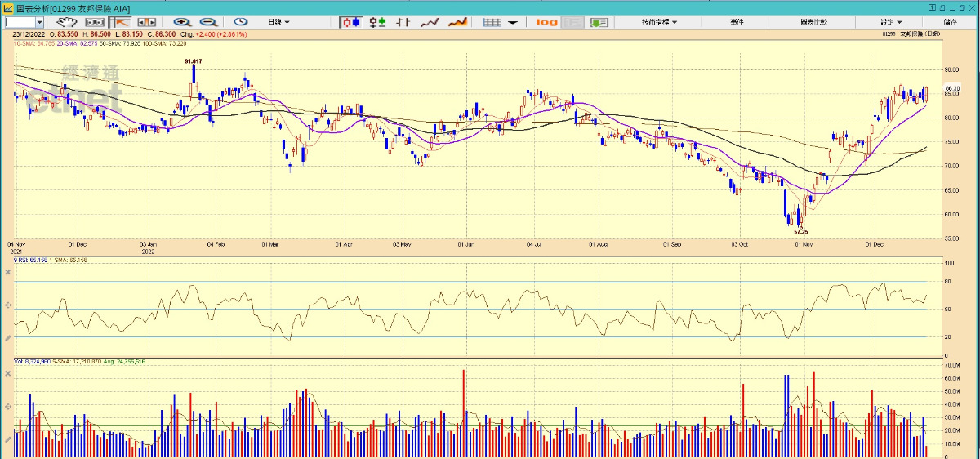Toggle the arrow cursor mode button
This screenshot has height=459, width=980.
[x=120, y=22]
